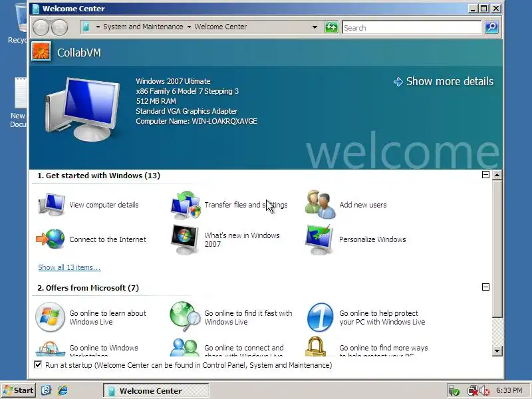The width and height of the screenshot is (532, 399).
Task: Click connect and share people icon
Action: click(x=185, y=347)
